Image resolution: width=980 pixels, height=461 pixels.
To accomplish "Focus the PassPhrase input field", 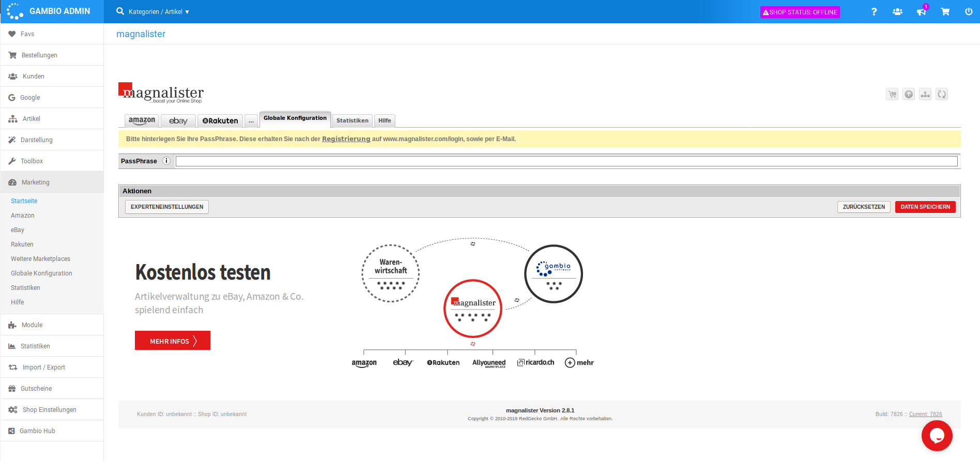I will pos(566,161).
